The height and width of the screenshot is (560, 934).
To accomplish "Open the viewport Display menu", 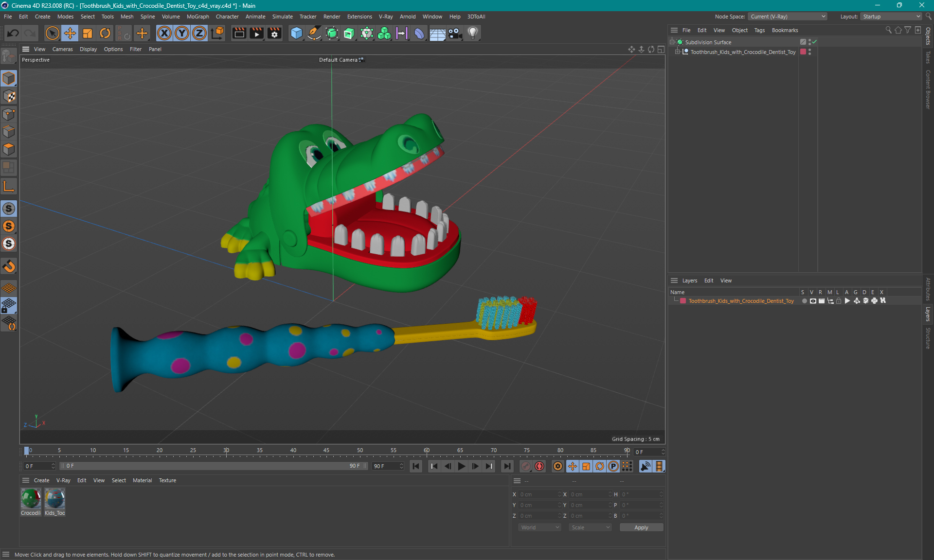I will coord(88,49).
